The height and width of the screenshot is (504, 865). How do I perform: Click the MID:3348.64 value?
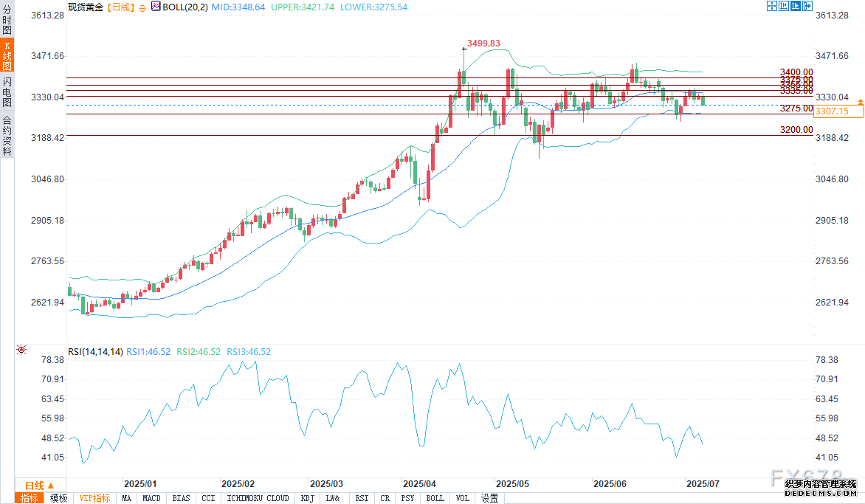238,7
